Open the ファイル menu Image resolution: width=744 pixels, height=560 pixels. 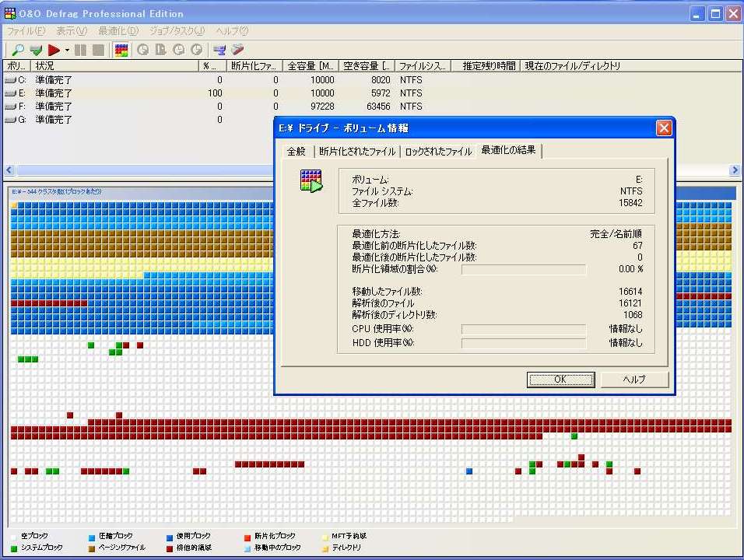26,31
